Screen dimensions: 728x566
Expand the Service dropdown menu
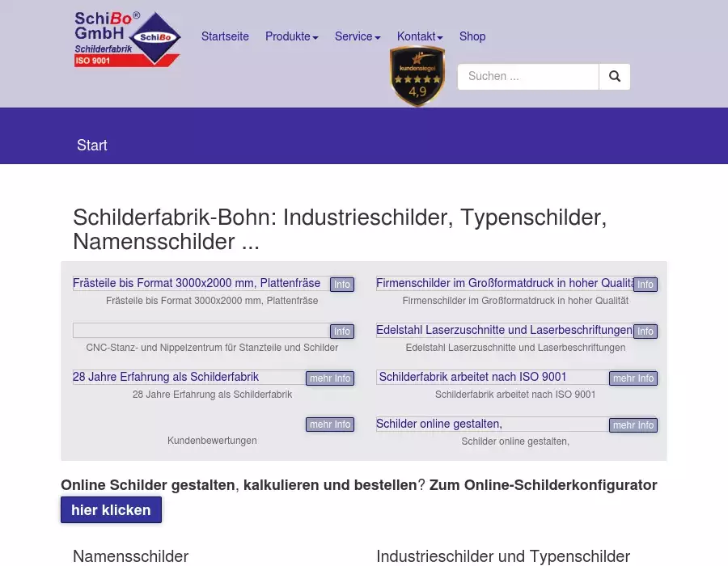pyautogui.click(x=358, y=36)
